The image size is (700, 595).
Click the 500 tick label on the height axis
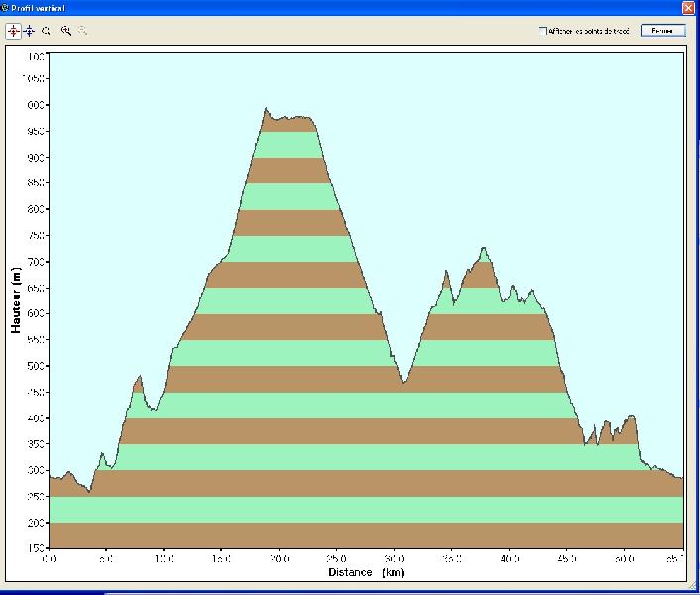tap(34, 366)
